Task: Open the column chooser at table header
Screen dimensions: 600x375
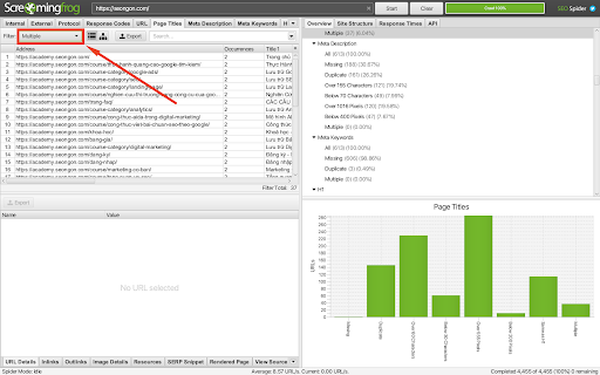Action: tap(295, 49)
